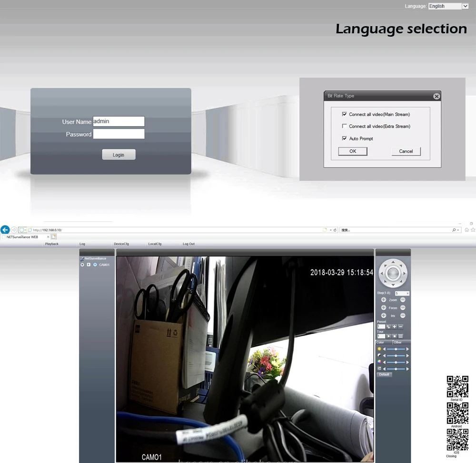Move camera down-right with diagonal PTZ arrow
This screenshot has height=463, width=476.
[401, 281]
